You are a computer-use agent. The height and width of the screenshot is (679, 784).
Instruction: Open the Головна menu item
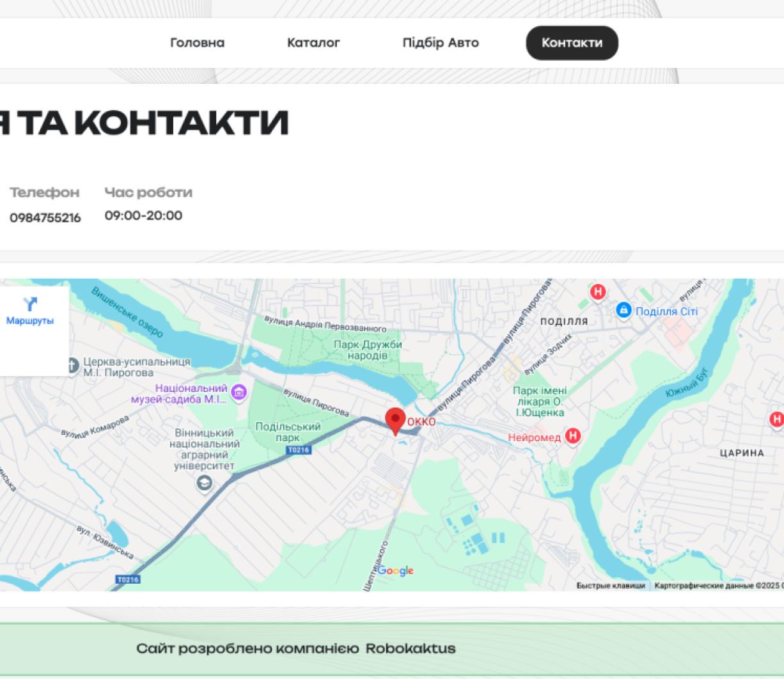coord(196,43)
